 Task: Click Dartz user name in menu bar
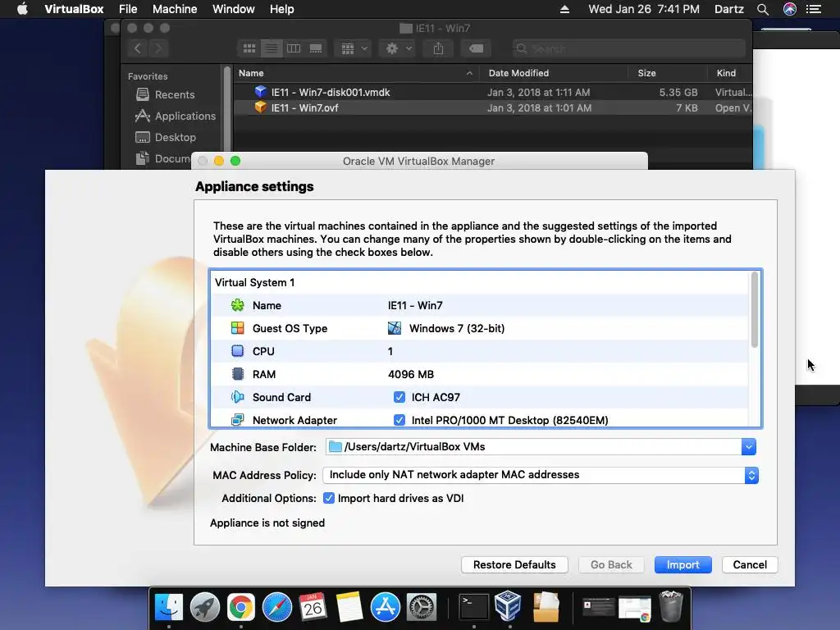coord(729,9)
